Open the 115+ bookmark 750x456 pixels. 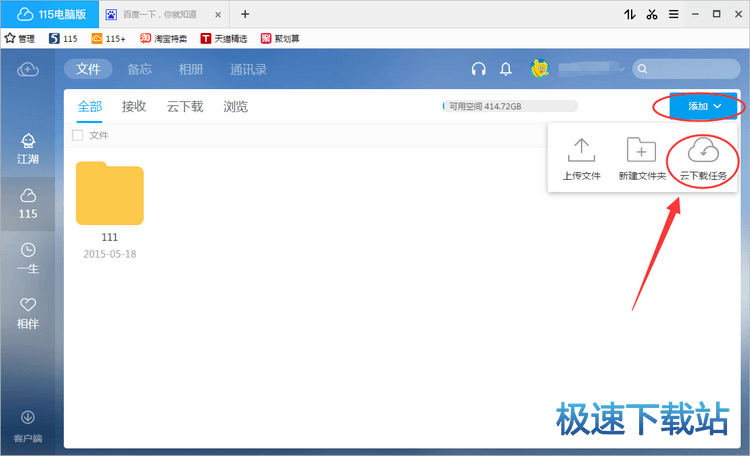(109, 38)
